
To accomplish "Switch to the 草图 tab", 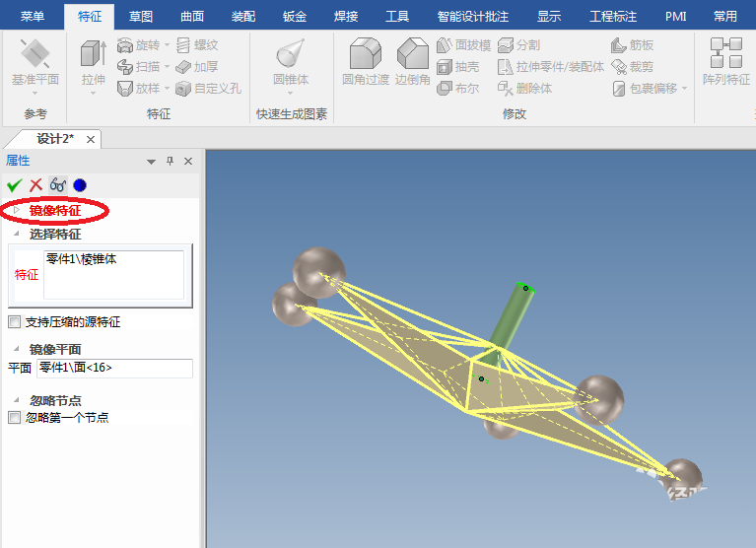I will (x=141, y=17).
